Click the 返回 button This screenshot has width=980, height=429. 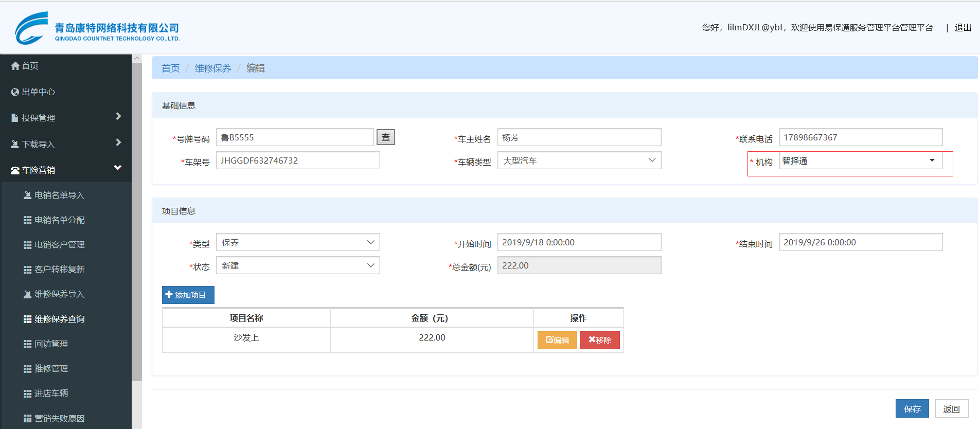coord(952,408)
